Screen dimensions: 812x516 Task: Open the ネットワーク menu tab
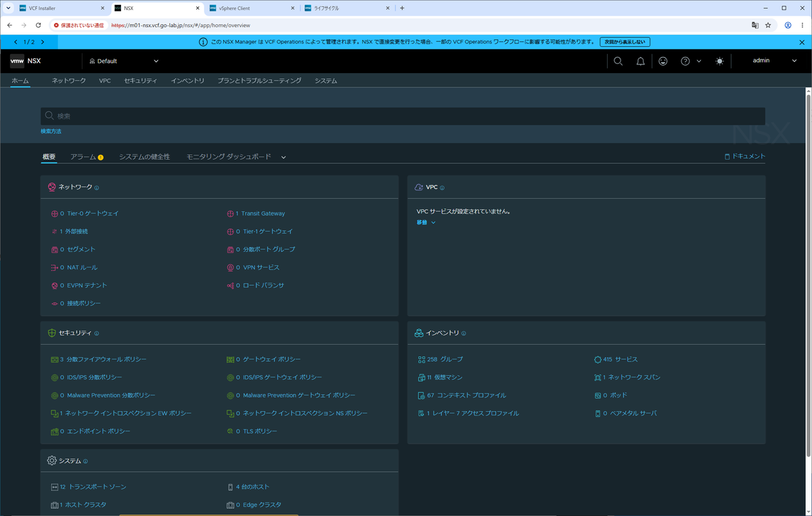pyautogui.click(x=69, y=81)
